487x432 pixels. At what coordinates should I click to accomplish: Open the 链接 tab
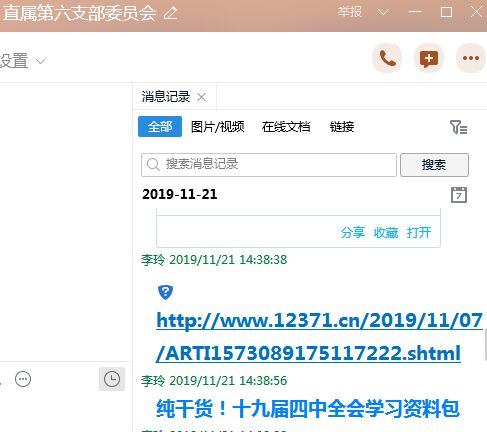point(342,127)
